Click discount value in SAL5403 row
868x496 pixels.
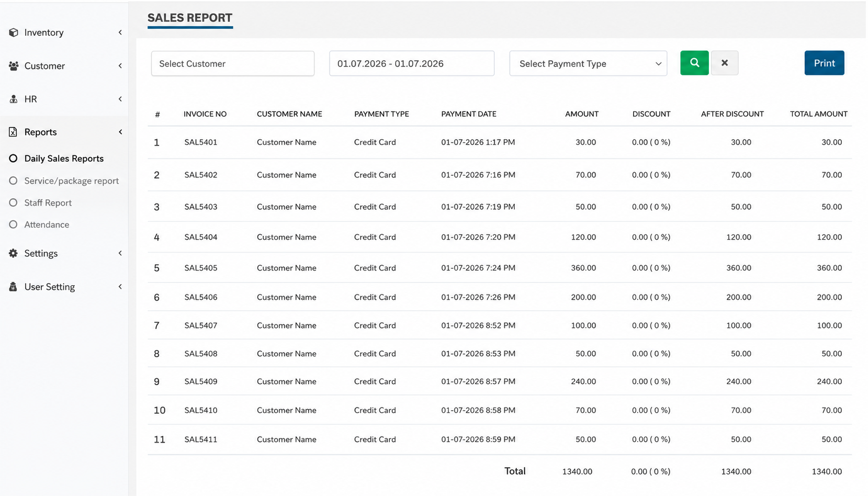pyautogui.click(x=651, y=207)
